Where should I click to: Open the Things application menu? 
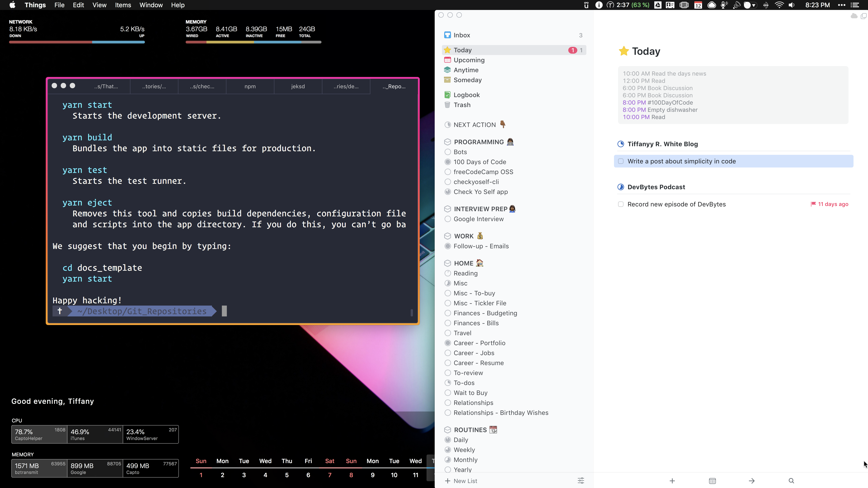pos(35,5)
